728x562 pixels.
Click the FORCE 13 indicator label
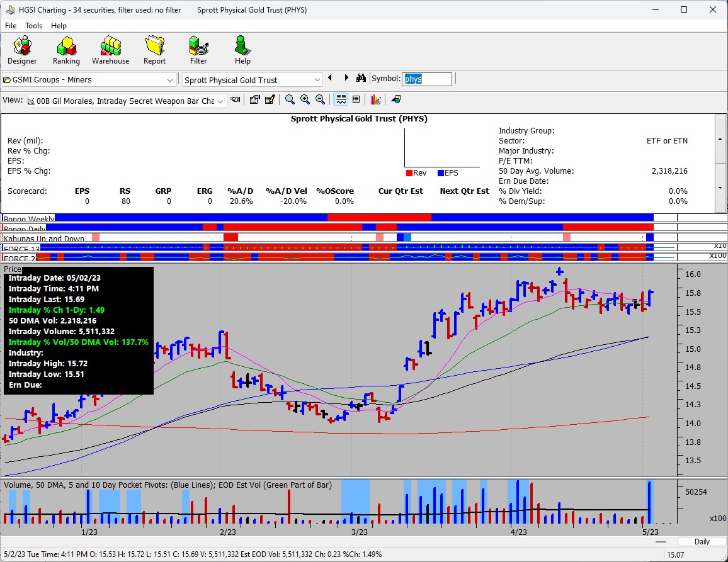[22, 249]
